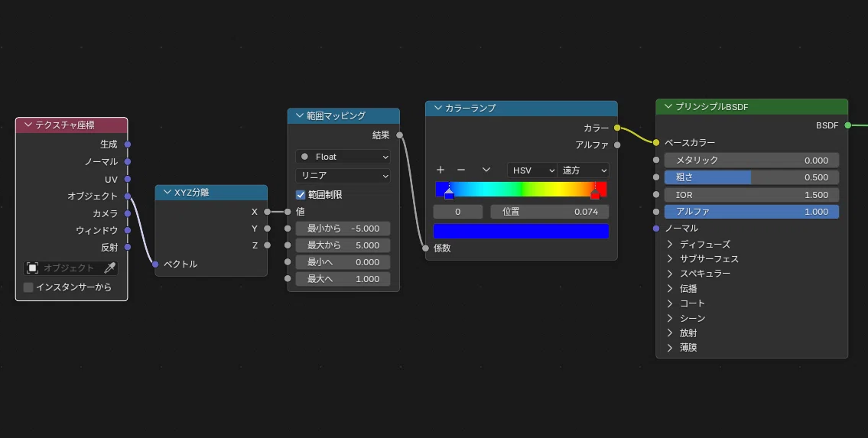Collapse the 範囲マッピング node
868x438 pixels.
[300, 115]
